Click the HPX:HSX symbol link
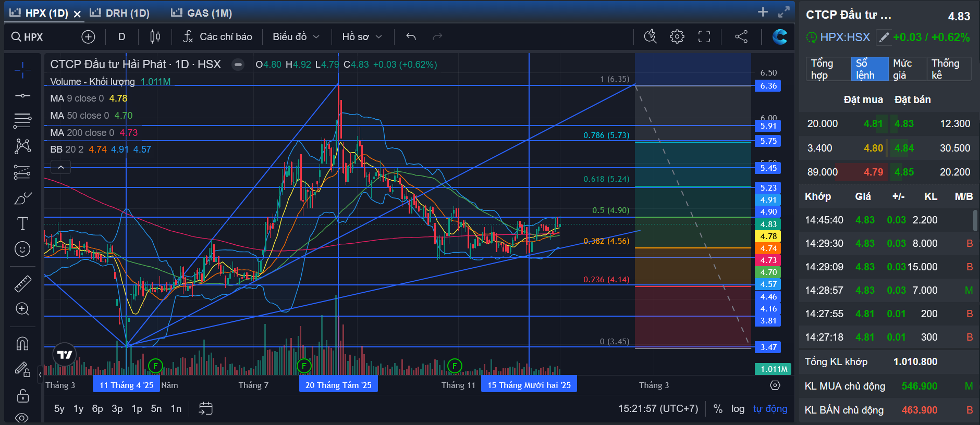The height and width of the screenshot is (425, 980). (844, 37)
